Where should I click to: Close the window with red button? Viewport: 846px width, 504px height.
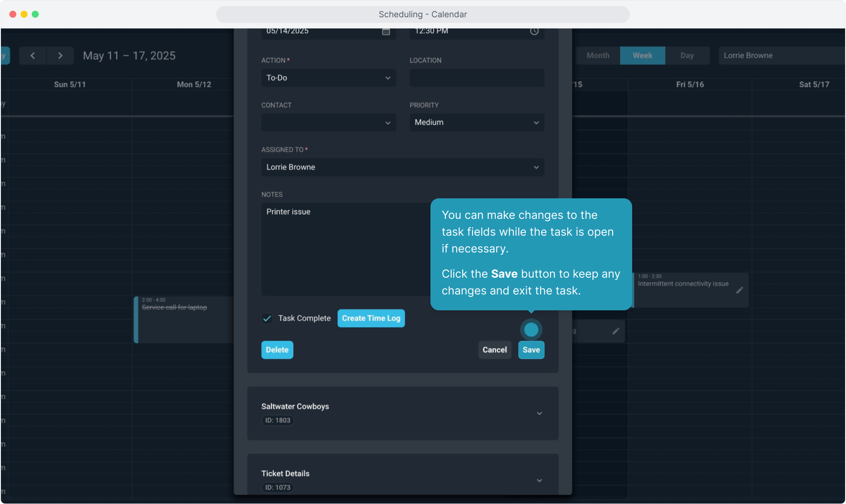(x=13, y=14)
